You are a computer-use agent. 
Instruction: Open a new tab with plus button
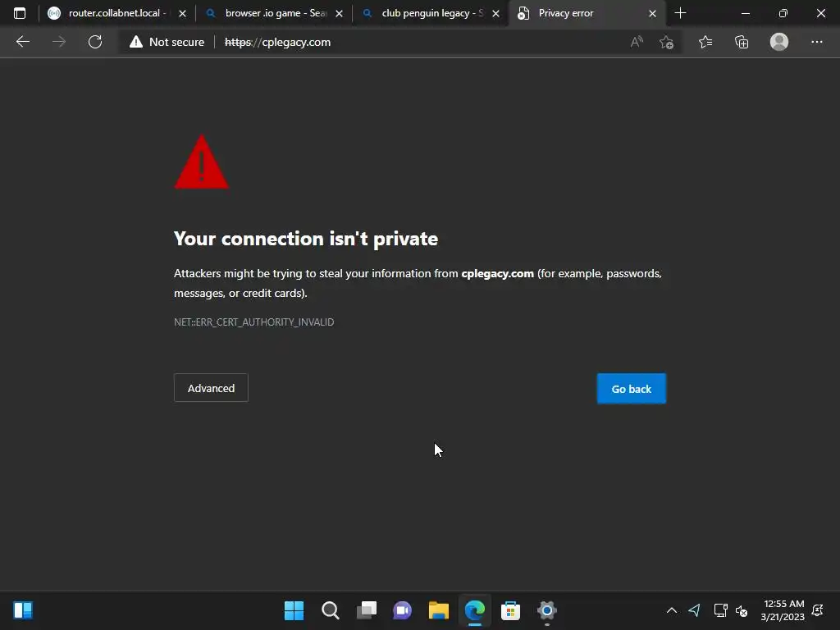[x=680, y=13]
